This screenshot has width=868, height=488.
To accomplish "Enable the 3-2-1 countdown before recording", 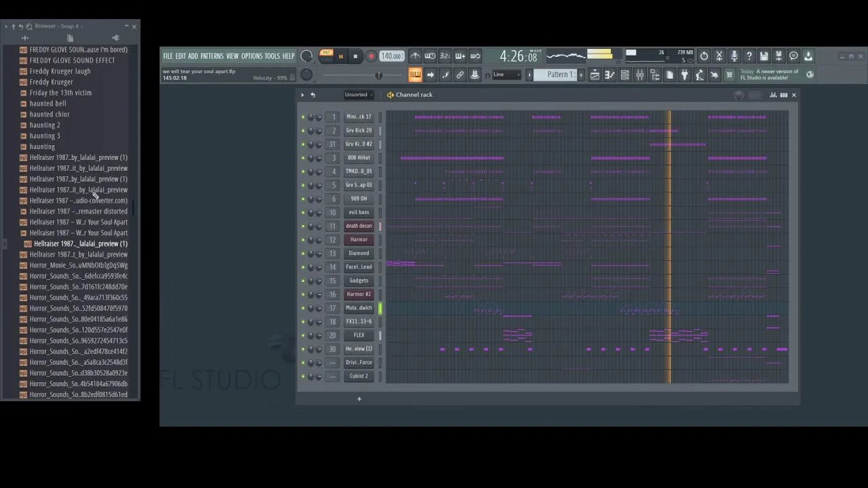I will [445, 56].
